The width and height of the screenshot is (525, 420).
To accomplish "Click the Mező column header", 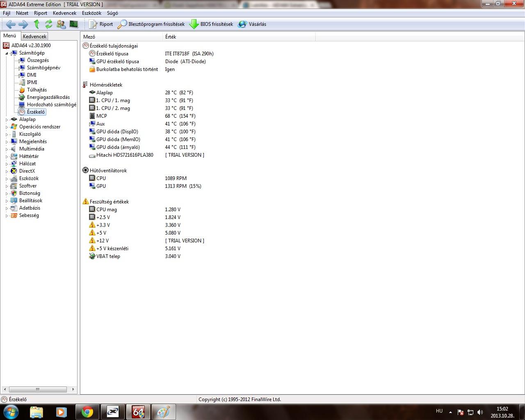I will pos(122,37).
